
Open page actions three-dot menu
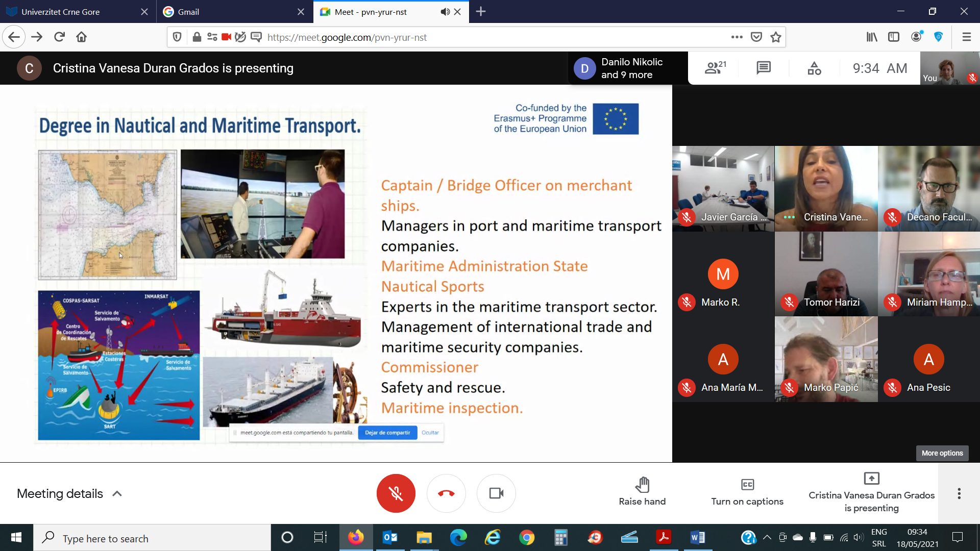(x=737, y=37)
